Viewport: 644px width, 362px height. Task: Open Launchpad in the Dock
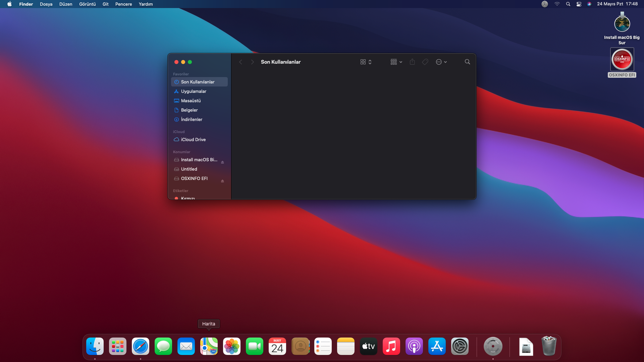[x=118, y=346]
